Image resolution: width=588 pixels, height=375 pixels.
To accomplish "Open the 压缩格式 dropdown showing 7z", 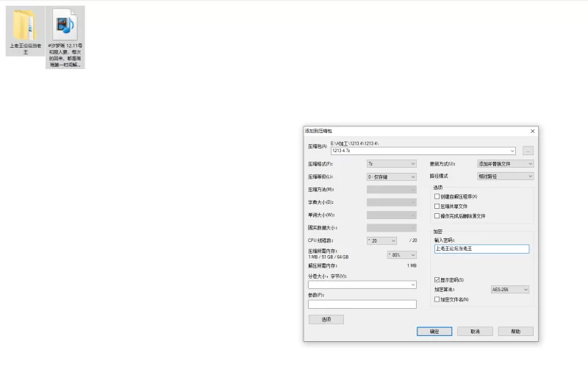I will point(392,164).
